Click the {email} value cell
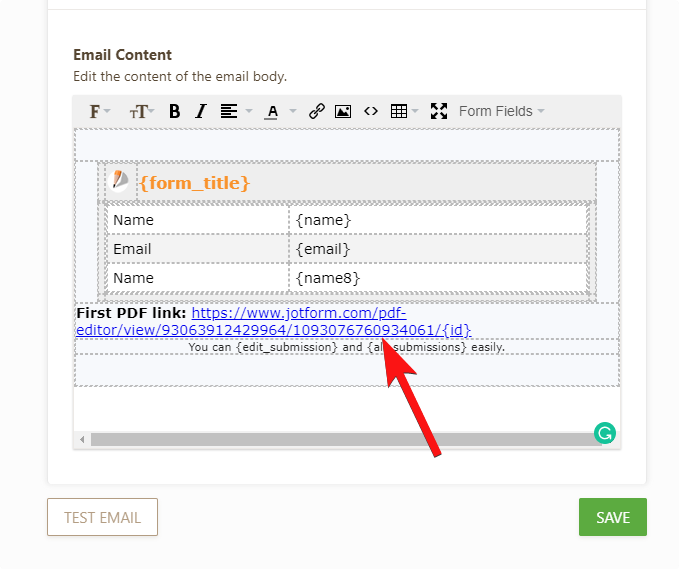 (x=437, y=249)
